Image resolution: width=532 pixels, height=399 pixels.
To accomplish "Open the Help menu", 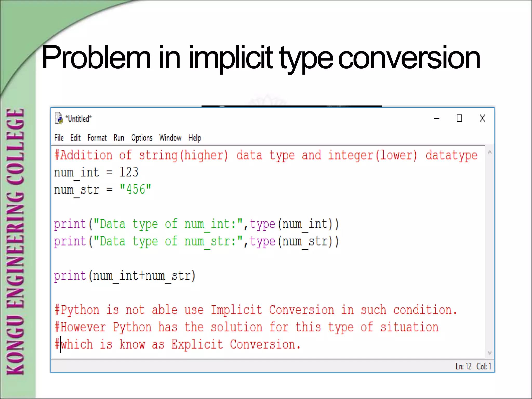I will pos(195,138).
